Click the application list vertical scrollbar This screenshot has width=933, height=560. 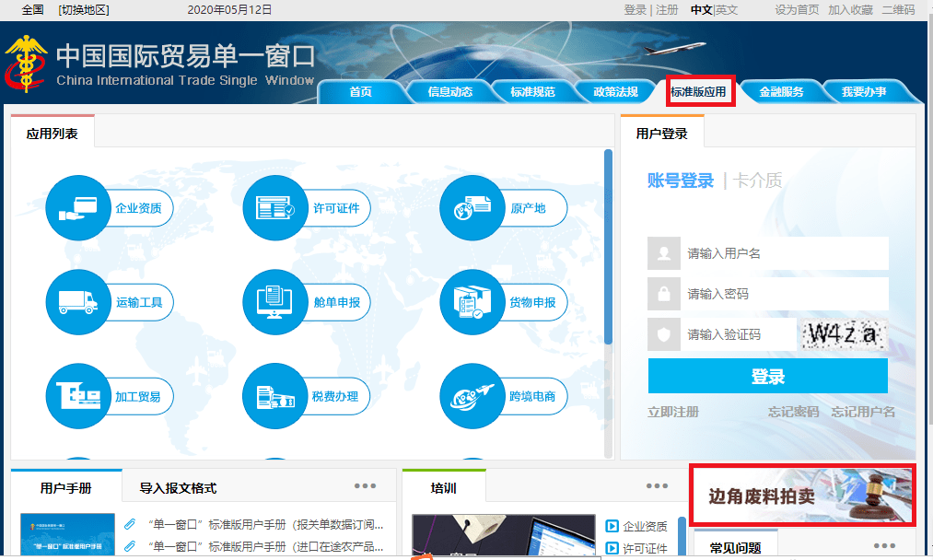click(608, 246)
